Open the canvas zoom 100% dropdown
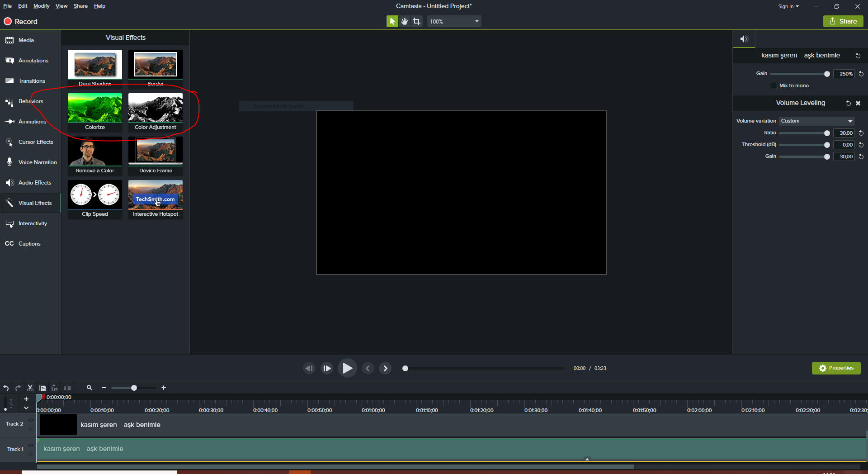 point(454,21)
